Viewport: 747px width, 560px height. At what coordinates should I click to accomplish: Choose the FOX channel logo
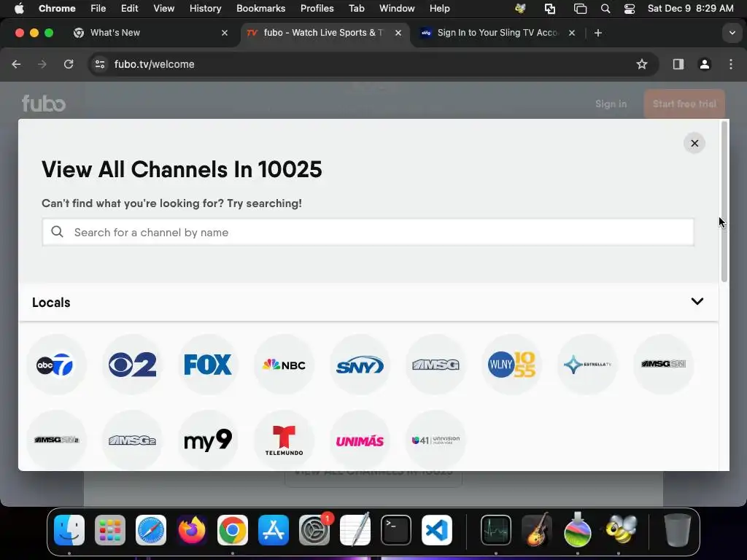tap(208, 365)
